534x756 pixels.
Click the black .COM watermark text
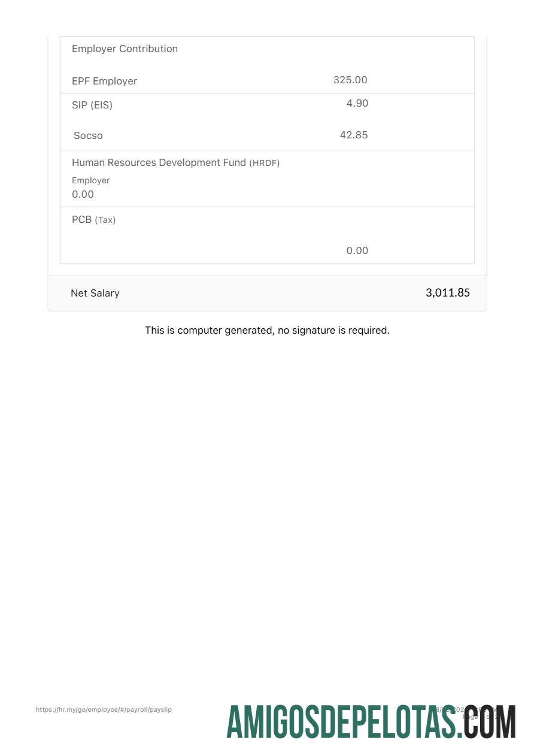[491, 723]
